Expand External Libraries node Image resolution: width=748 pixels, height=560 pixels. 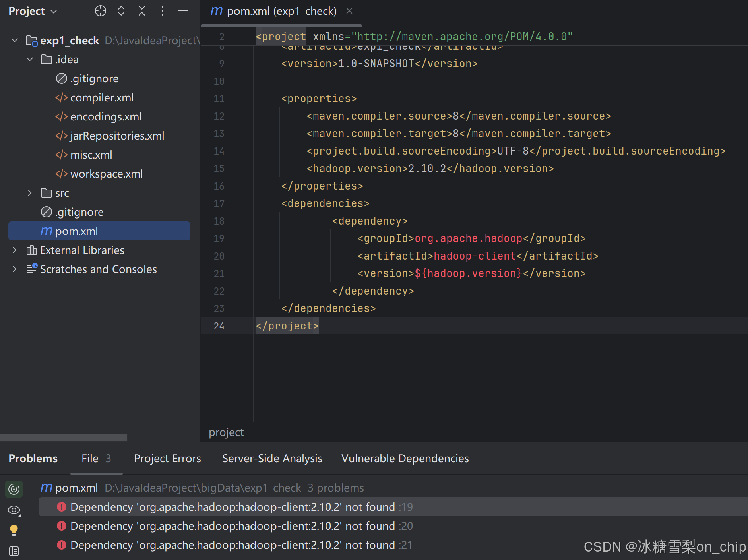[x=14, y=250]
